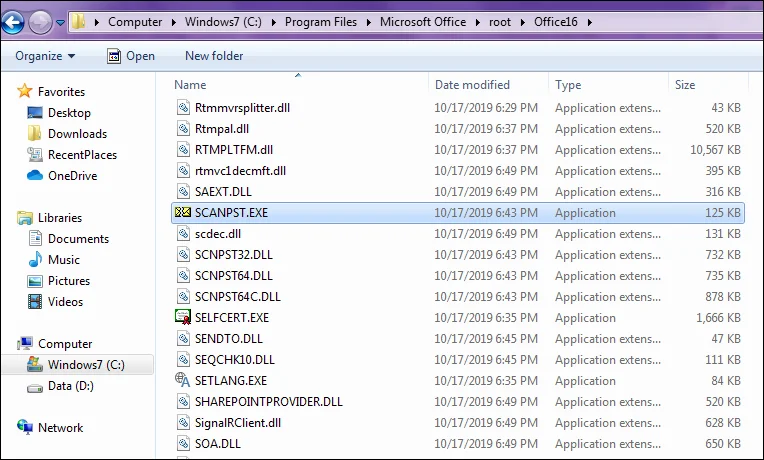Screen dimensions: 764x460
Task: Select the Data (D:) drive in the sidebar
Action: pos(71,386)
